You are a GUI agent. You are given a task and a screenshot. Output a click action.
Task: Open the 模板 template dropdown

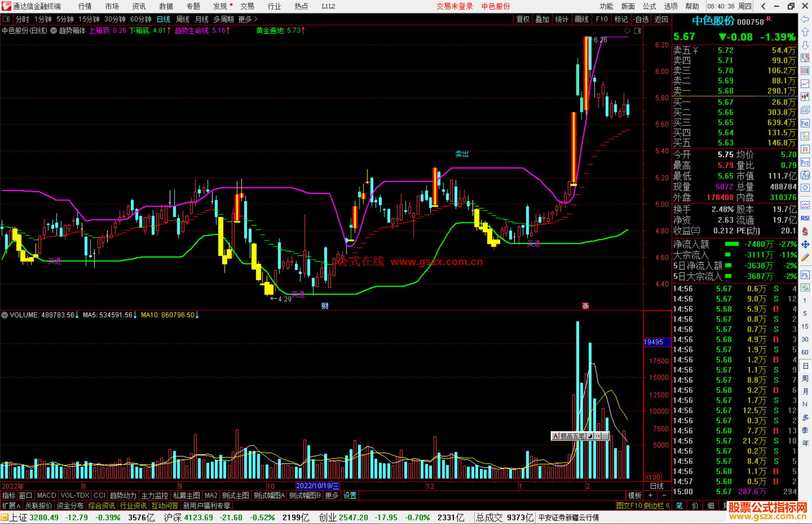(x=635, y=495)
